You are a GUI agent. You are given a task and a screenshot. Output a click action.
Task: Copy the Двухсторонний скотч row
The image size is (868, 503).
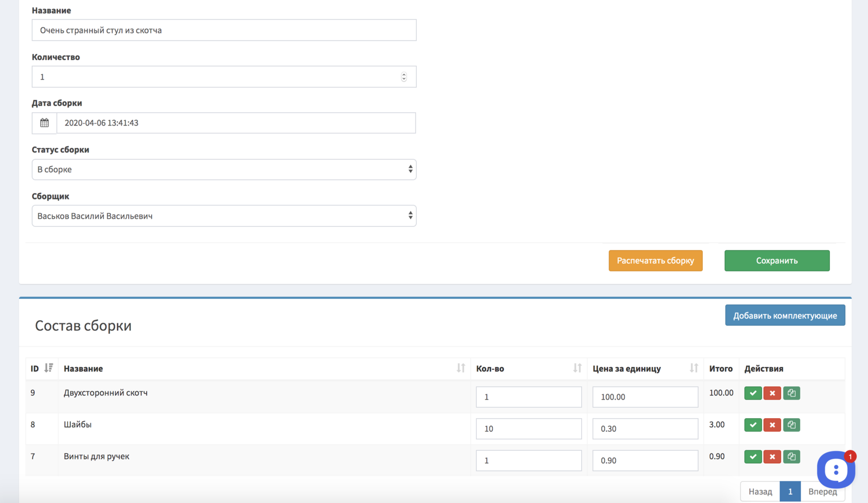[792, 393]
